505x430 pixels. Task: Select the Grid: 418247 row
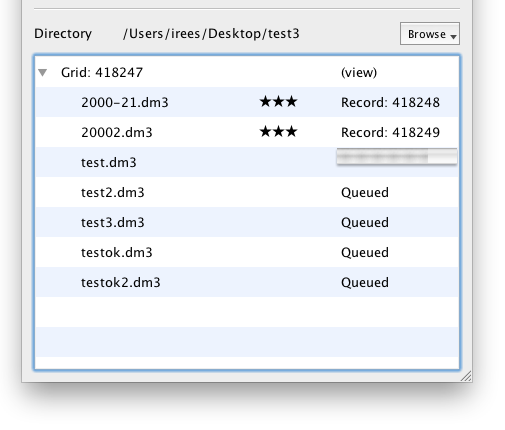coord(247,72)
